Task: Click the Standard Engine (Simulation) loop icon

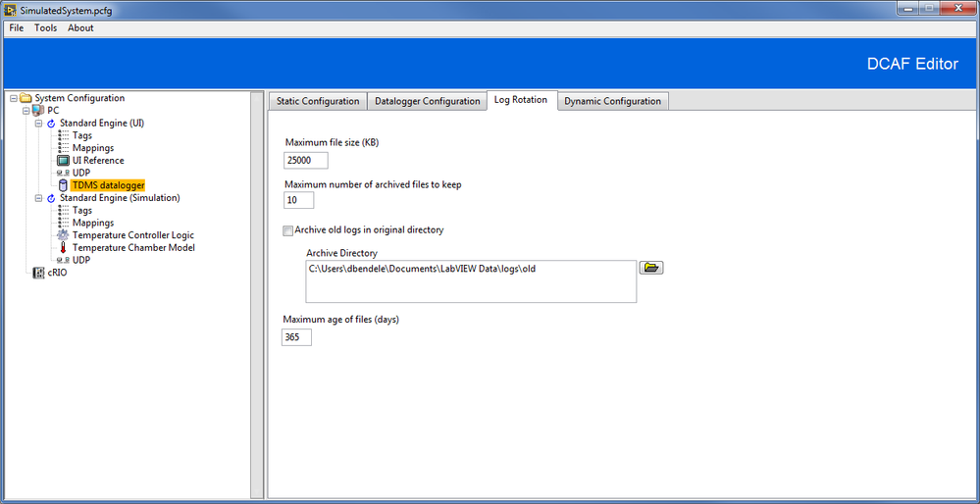Action: (51, 198)
